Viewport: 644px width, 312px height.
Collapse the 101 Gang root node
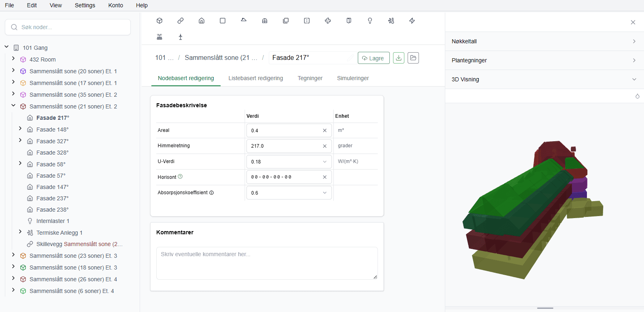coord(6,47)
